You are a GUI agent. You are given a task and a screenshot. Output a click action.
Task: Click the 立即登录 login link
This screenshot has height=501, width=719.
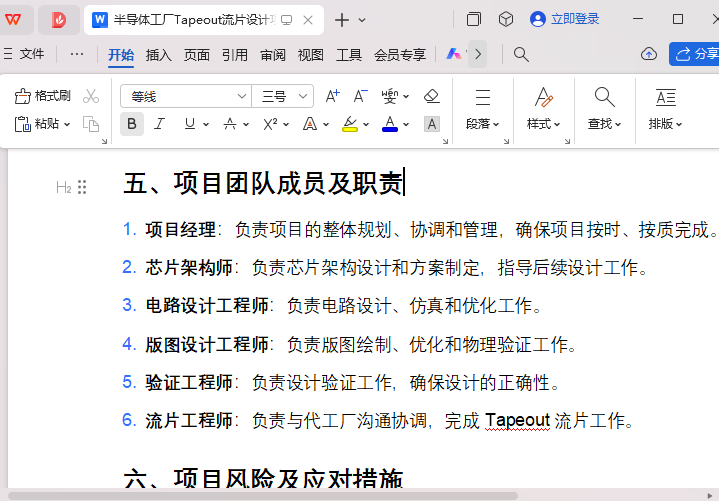coord(575,19)
